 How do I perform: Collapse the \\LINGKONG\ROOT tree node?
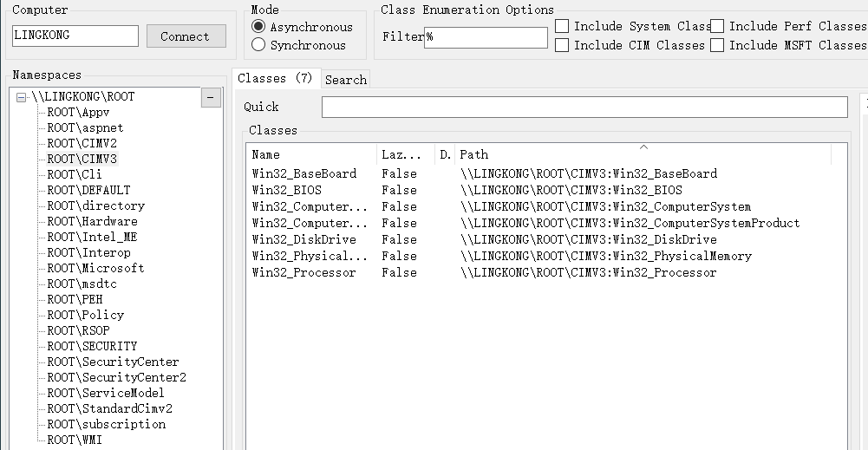[22, 97]
